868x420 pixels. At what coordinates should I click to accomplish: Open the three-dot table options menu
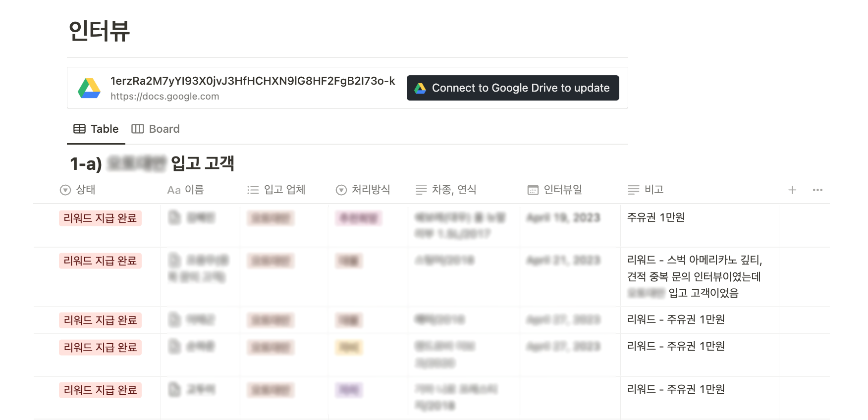point(817,190)
